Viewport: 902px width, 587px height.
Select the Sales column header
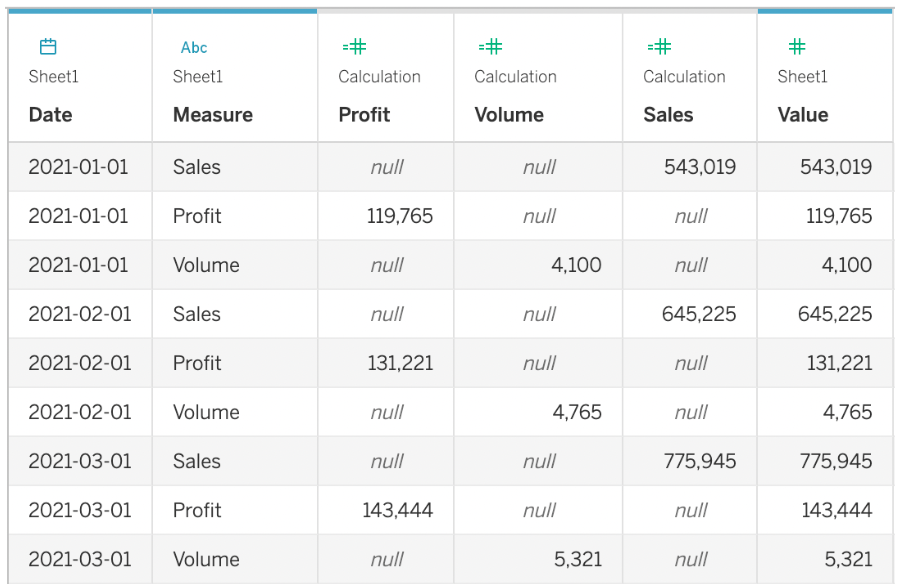(x=668, y=115)
